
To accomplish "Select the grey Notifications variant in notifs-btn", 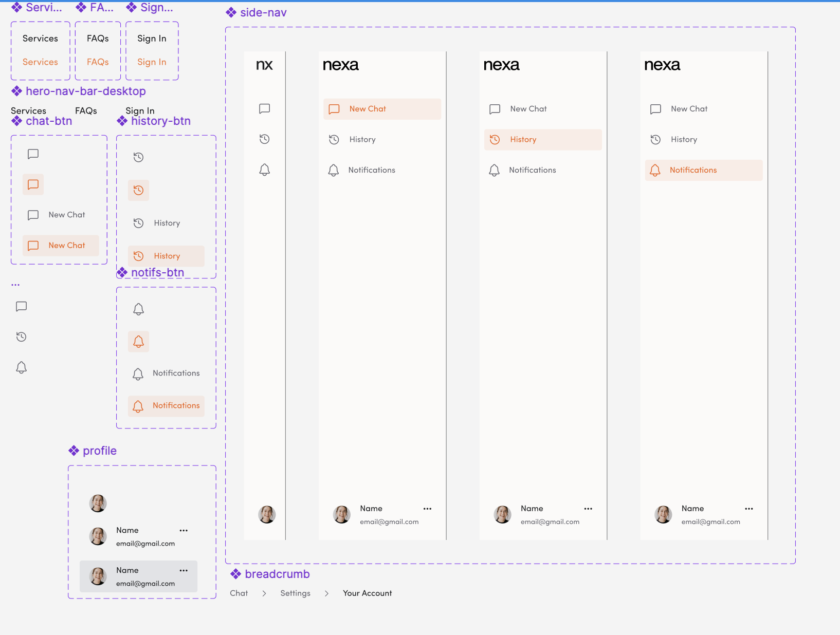I will pos(166,373).
